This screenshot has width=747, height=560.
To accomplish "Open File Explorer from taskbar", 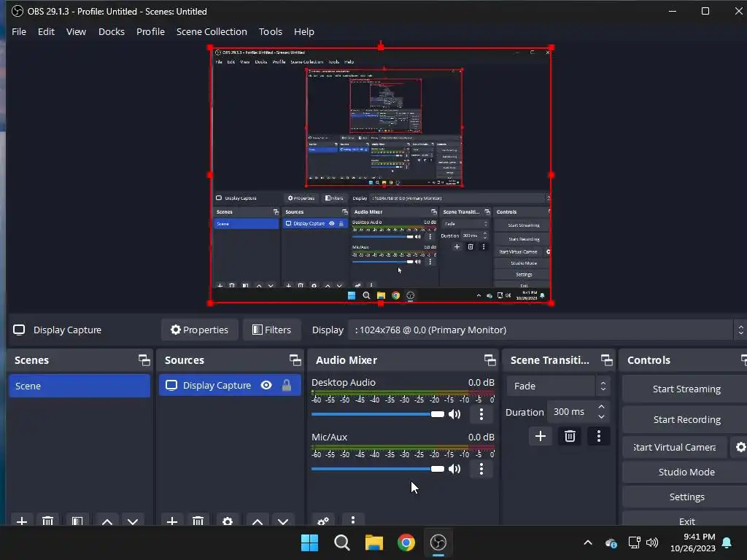I will tap(374, 542).
